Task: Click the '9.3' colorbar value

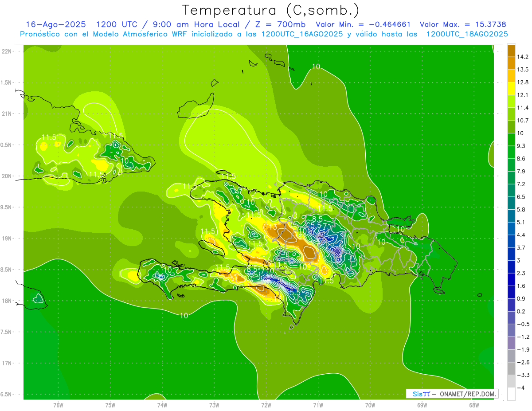Action: tap(521, 146)
